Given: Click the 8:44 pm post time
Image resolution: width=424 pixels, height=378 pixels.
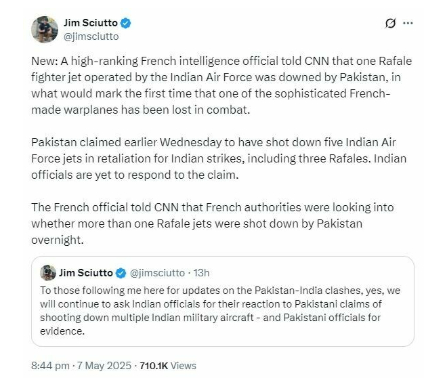Looking at the screenshot, I should tap(50, 365).
